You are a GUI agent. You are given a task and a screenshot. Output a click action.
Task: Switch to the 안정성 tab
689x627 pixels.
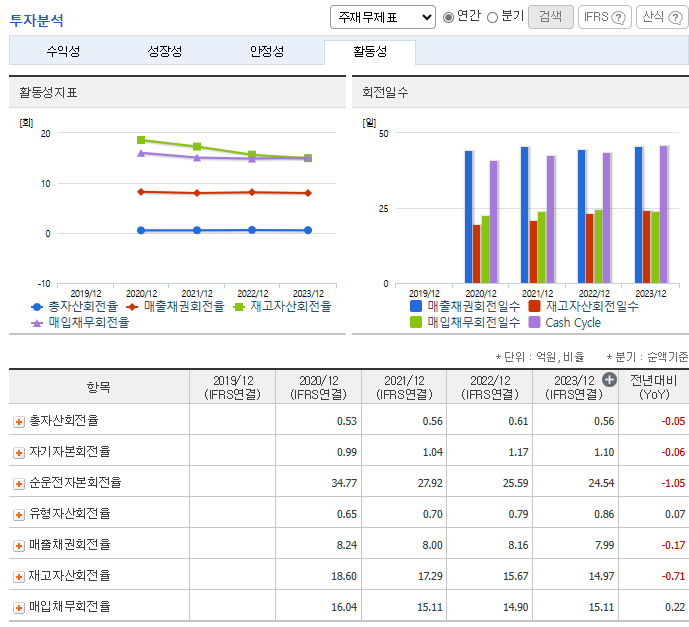click(x=267, y=51)
